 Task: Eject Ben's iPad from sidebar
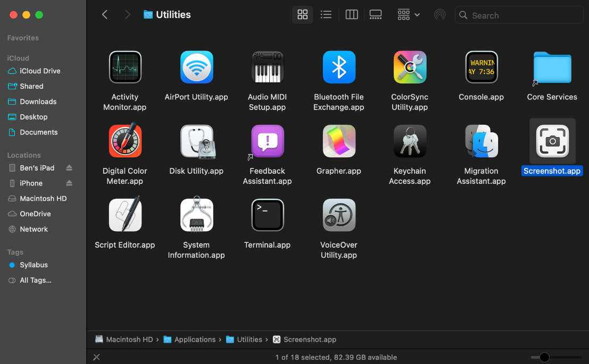[69, 168]
